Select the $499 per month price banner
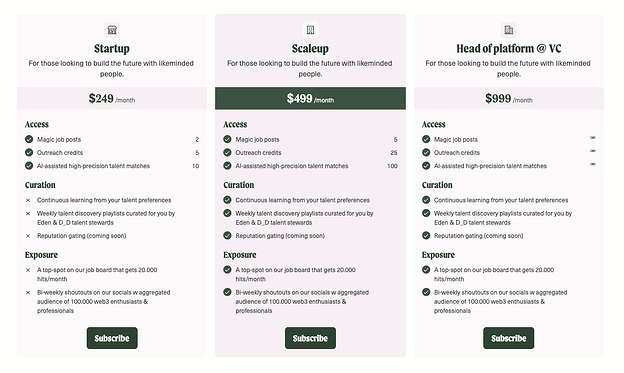The height and width of the screenshot is (373, 624). coord(310,98)
